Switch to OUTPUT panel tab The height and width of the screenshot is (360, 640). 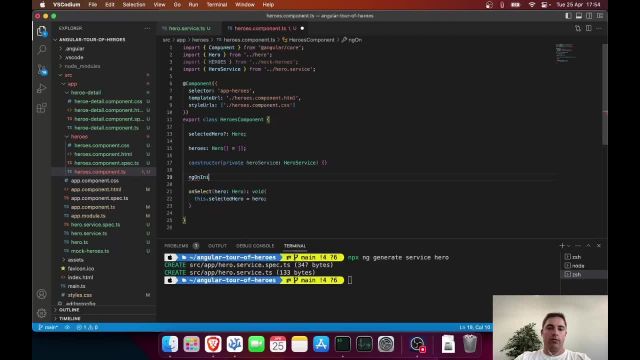coord(217,246)
